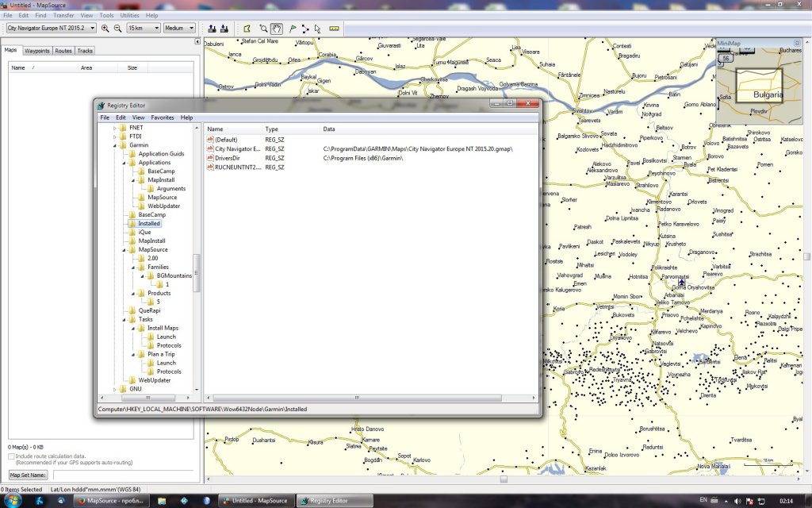The width and height of the screenshot is (812, 508).
Task: Select the Waypoint flag tool
Action: coord(293,29)
